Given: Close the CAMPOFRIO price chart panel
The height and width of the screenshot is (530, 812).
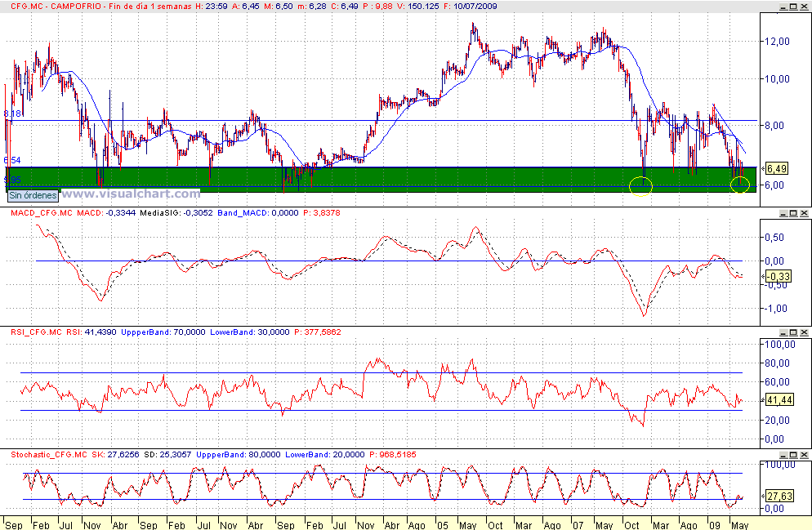Looking at the screenshot, I should click(804, 7).
